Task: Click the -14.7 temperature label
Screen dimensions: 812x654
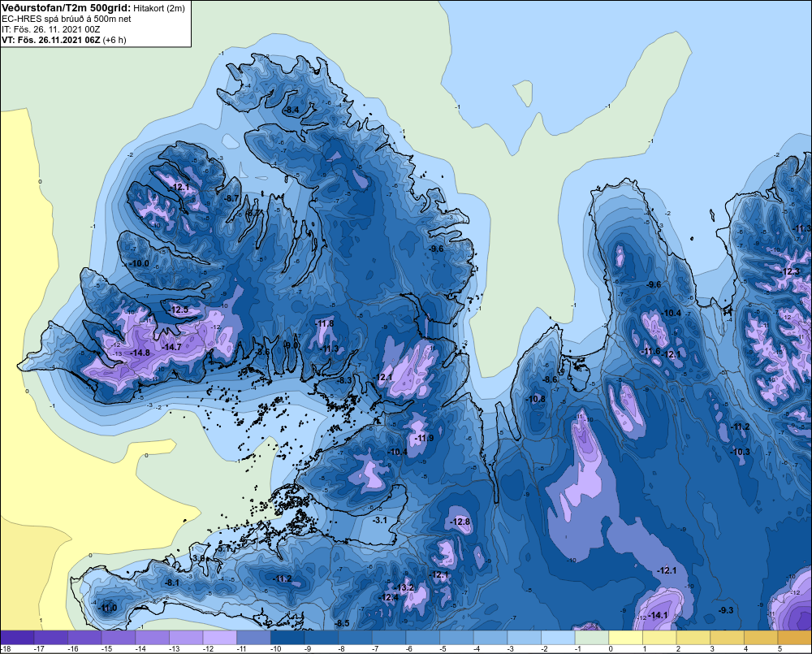Action: 171,347
